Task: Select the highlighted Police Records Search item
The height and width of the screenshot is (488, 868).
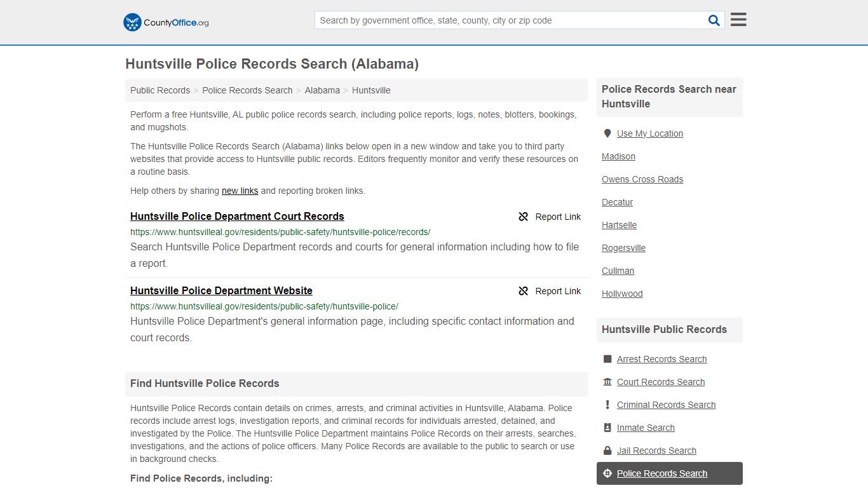Action: (x=670, y=473)
